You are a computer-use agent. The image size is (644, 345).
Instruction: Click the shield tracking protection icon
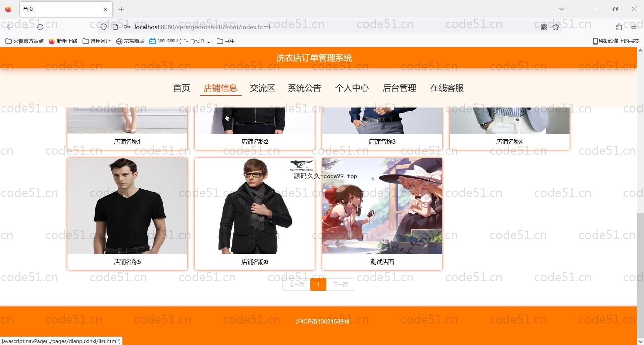[104, 27]
